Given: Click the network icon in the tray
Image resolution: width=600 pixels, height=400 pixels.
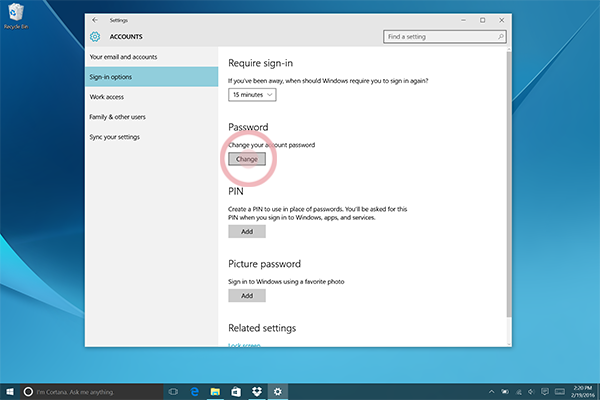Looking at the screenshot, I should pyautogui.click(x=519, y=392).
